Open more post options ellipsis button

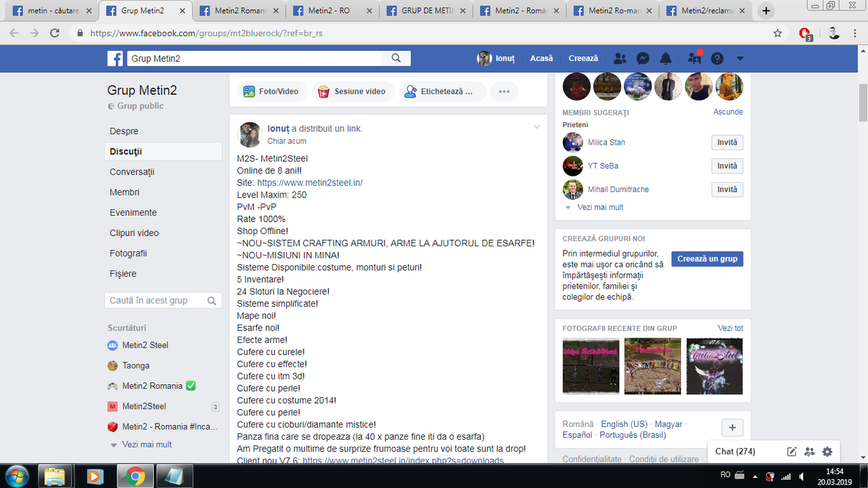504,92
